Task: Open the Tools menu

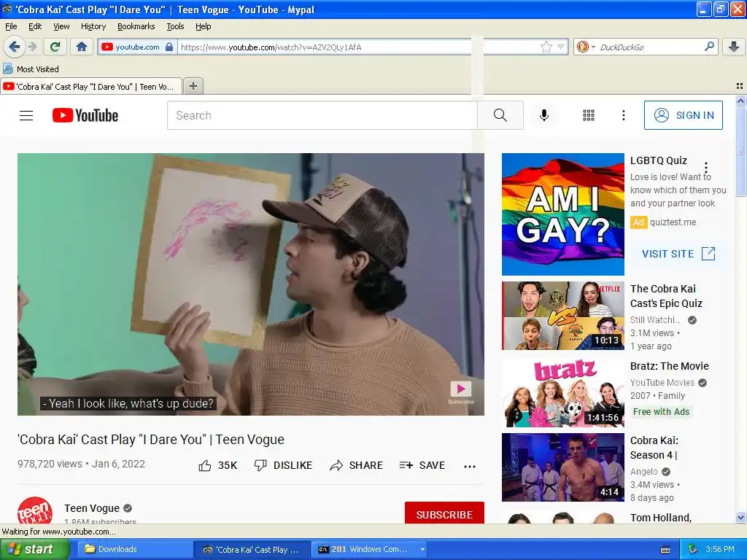Action: click(x=175, y=26)
